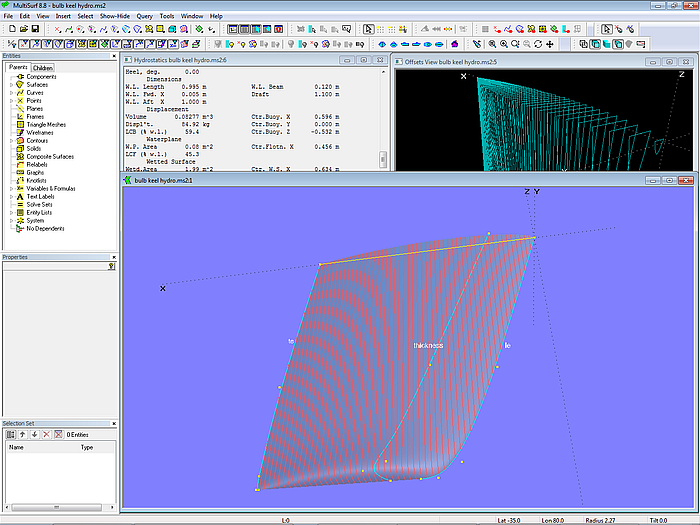Viewport: 700px width, 525px height.
Task: Open the Query menu
Action: (145, 16)
